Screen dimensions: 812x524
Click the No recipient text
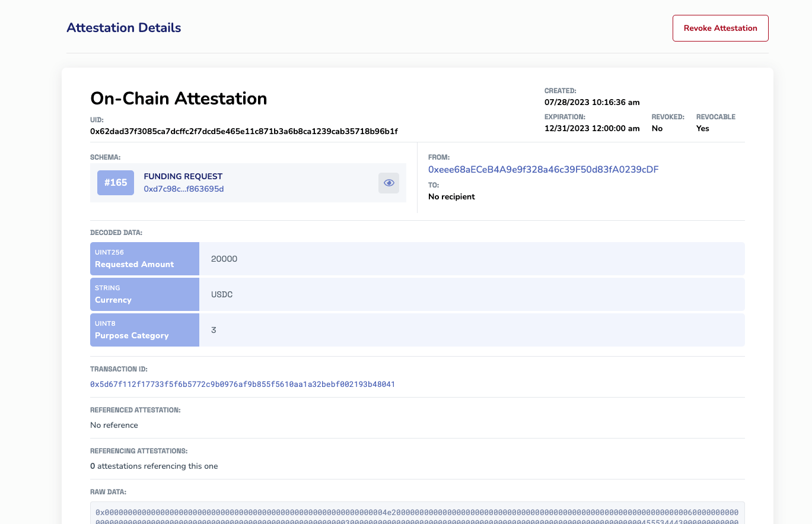click(x=451, y=196)
